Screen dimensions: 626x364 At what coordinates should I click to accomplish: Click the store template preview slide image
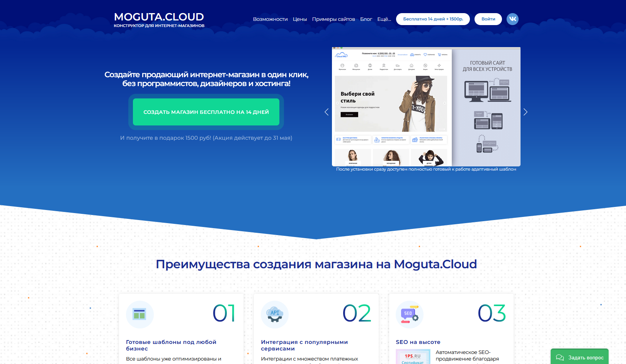click(426, 107)
